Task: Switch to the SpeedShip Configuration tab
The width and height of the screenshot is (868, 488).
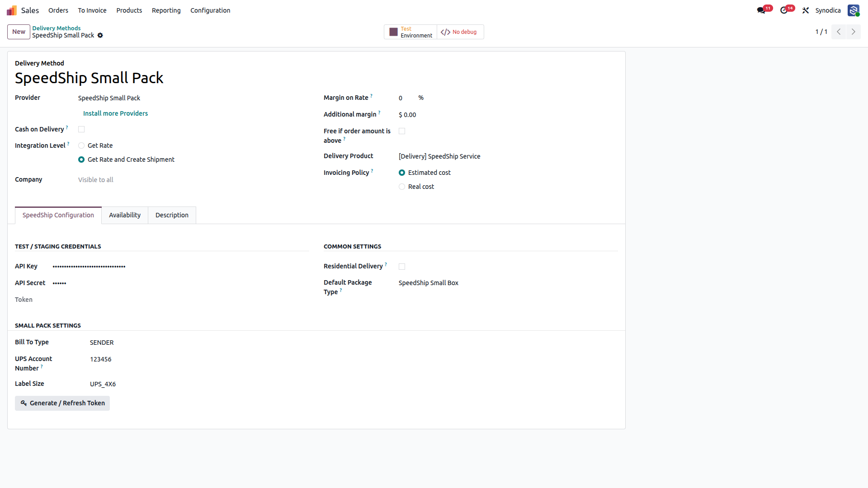Action: [x=58, y=215]
